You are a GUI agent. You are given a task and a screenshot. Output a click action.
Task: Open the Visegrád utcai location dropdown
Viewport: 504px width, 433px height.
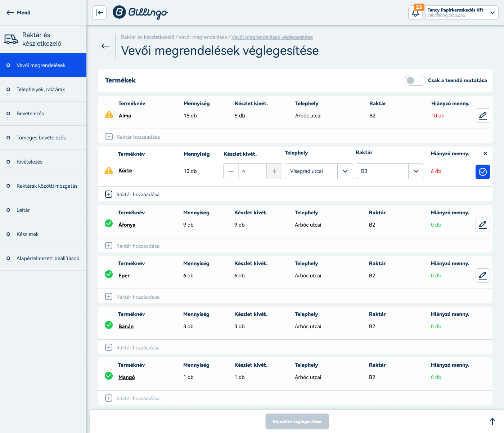coord(319,171)
